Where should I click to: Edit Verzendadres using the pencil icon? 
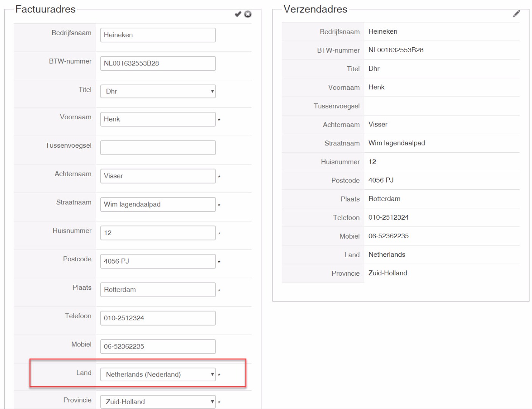516,14
